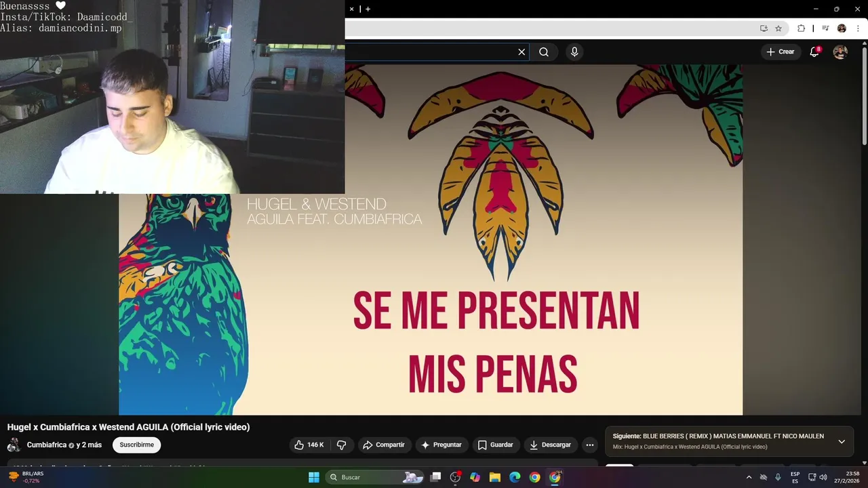Expand the Siguiente mix playlist chevron
Screen dimensions: 868x488
coord(842,441)
